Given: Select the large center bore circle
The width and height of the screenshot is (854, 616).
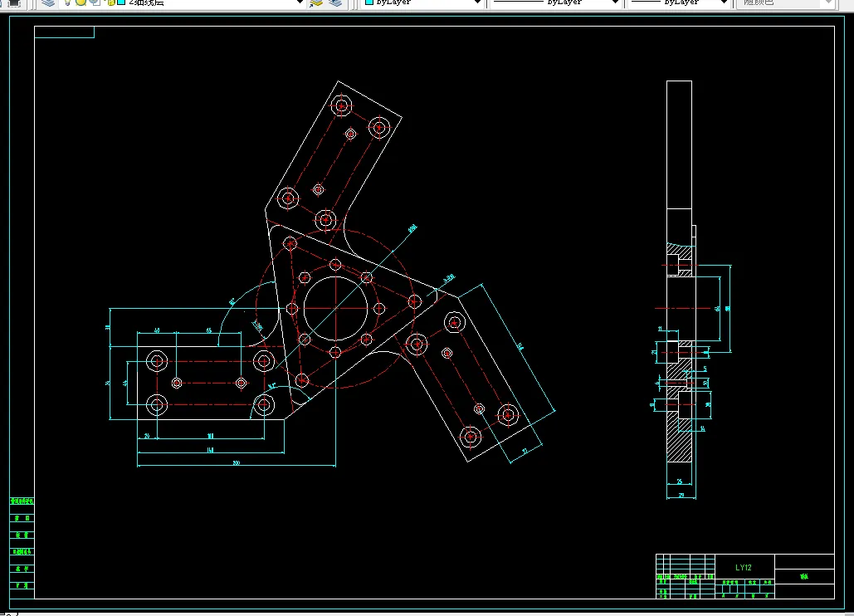Looking at the screenshot, I should (335, 308).
